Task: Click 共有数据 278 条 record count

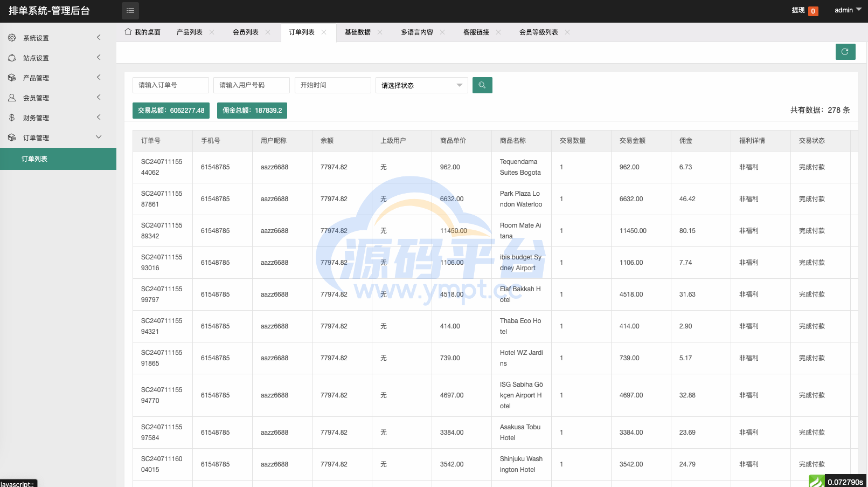Action: pos(820,110)
